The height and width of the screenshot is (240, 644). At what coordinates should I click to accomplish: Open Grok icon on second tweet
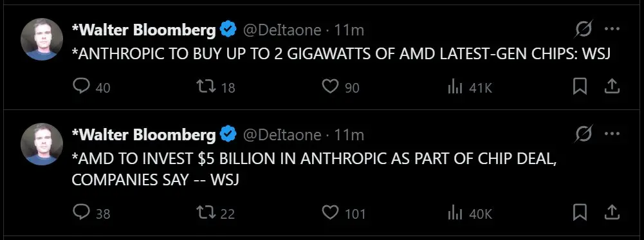pos(584,134)
